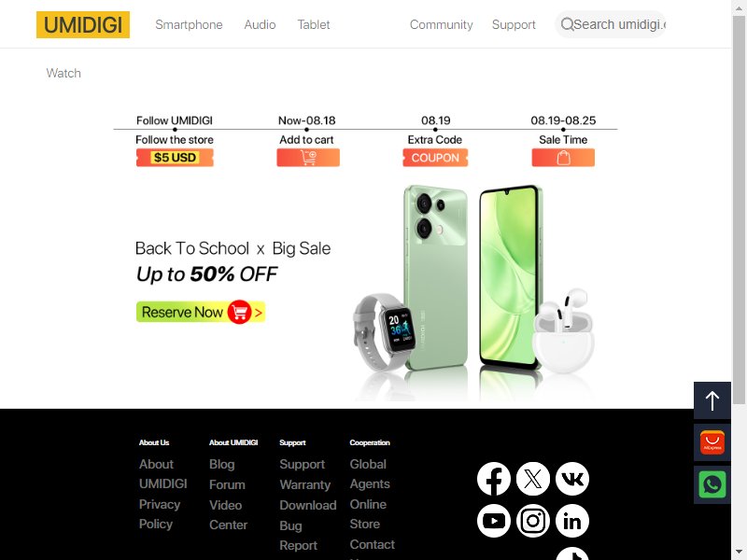
Task: Click the $5 USD follow store coupon
Action: (x=175, y=158)
